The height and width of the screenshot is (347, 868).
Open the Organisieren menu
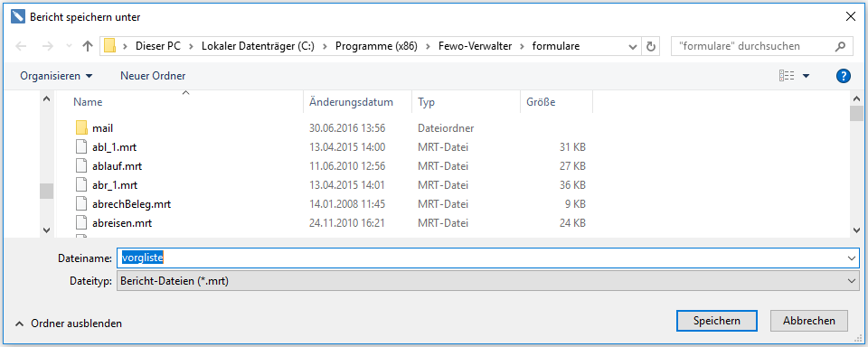tap(56, 76)
